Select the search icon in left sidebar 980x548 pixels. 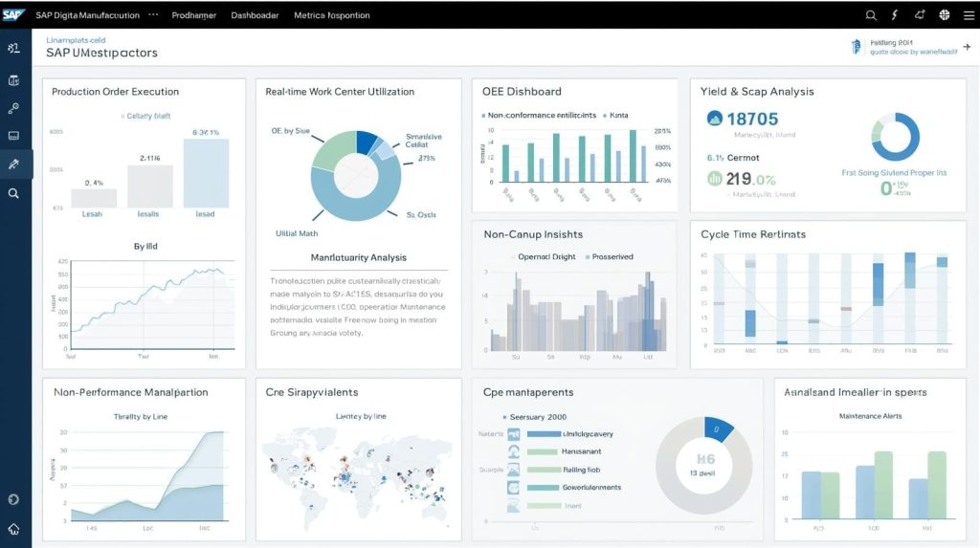(x=13, y=193)
